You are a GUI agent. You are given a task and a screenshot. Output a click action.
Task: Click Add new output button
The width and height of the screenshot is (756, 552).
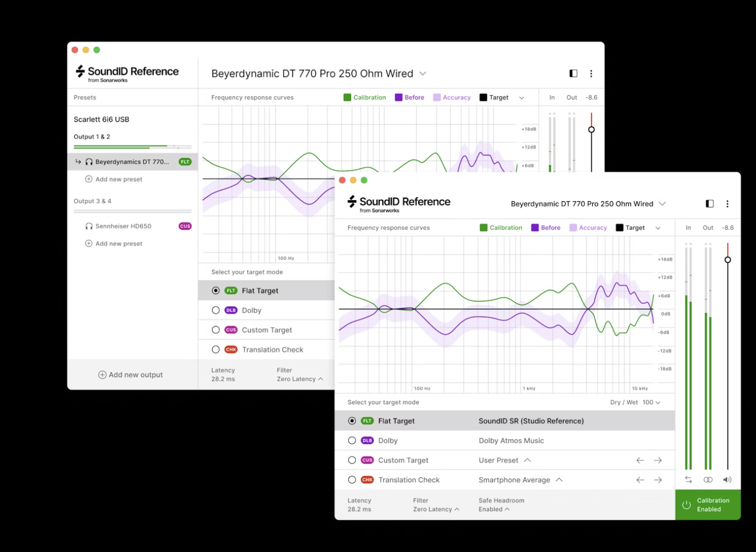click(x=130, y=375)
